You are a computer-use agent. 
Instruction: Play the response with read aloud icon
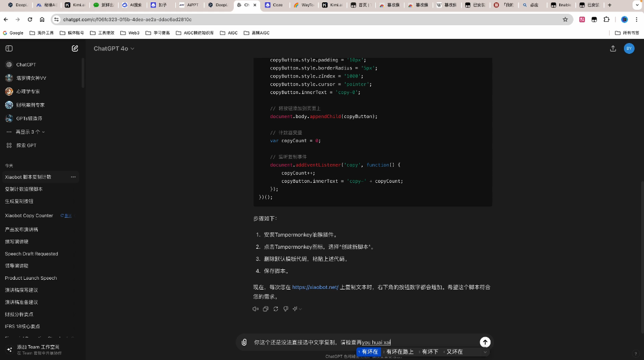[256, 309]
